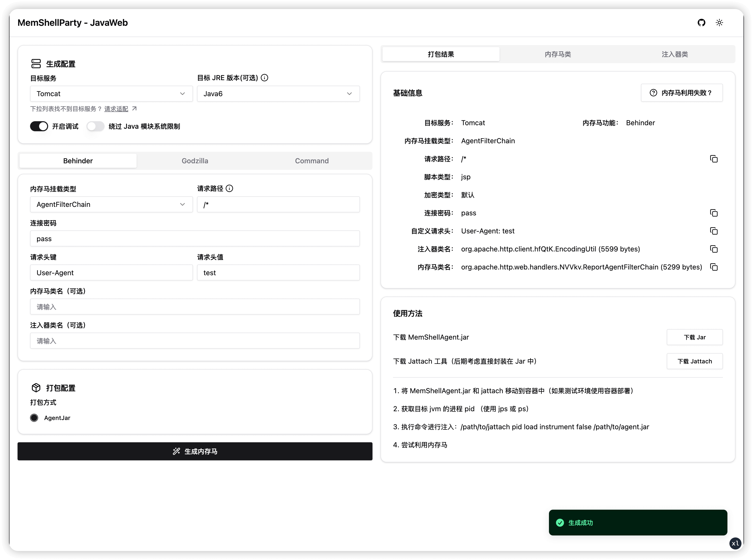Enable 绕过 Java 模块系统限制 switch
This screenshot has height=560, width=753.
95,126
